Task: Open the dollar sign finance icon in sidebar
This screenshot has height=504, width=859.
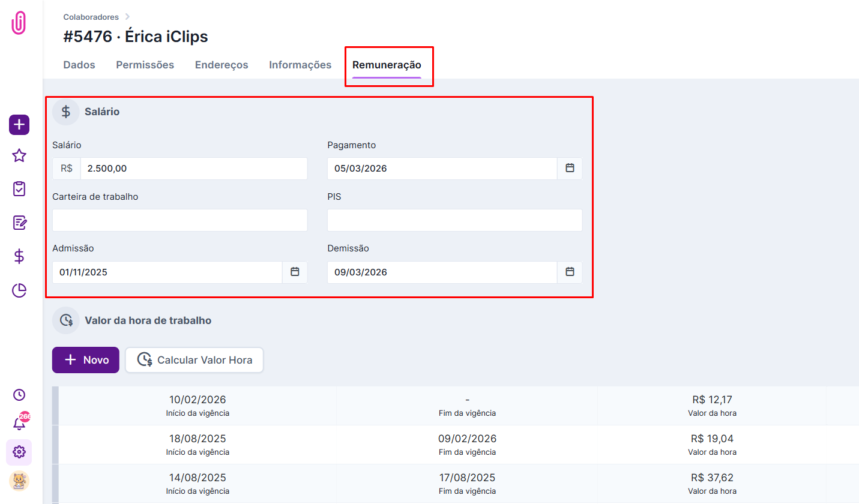Action: pos(19,257)
